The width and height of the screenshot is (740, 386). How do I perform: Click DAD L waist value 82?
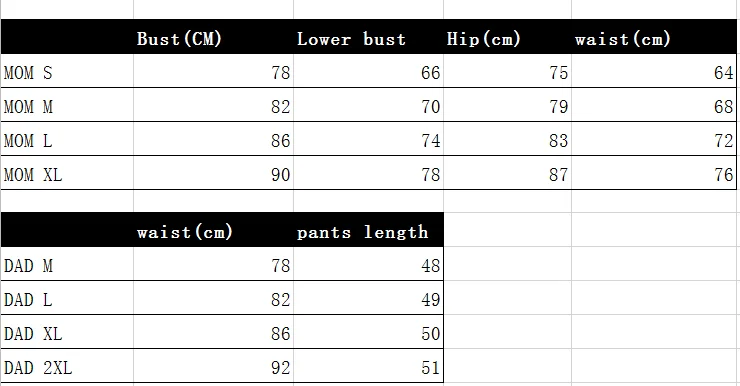pos(213,298)
